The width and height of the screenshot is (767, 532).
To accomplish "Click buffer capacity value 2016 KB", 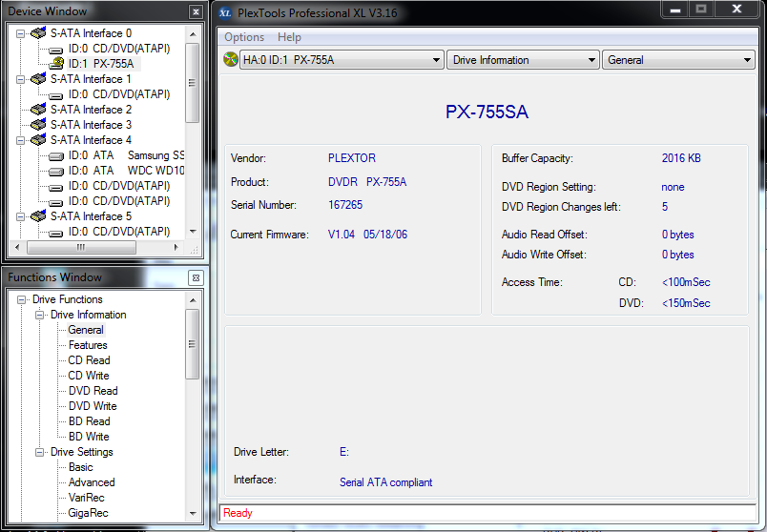I will pyautogui.click(x=681, y=158).
